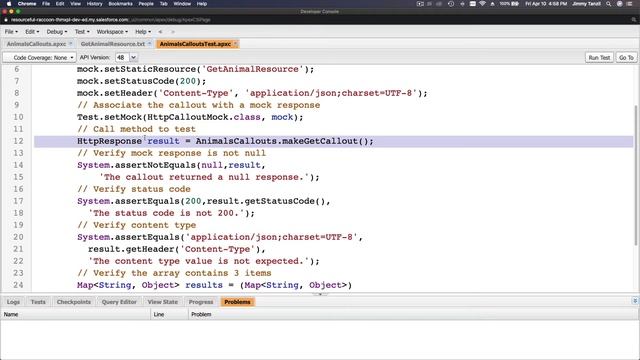Open the Query Editor tab
Image resolution: width=640 pixels, height=360 pixels.
(119, 302)
